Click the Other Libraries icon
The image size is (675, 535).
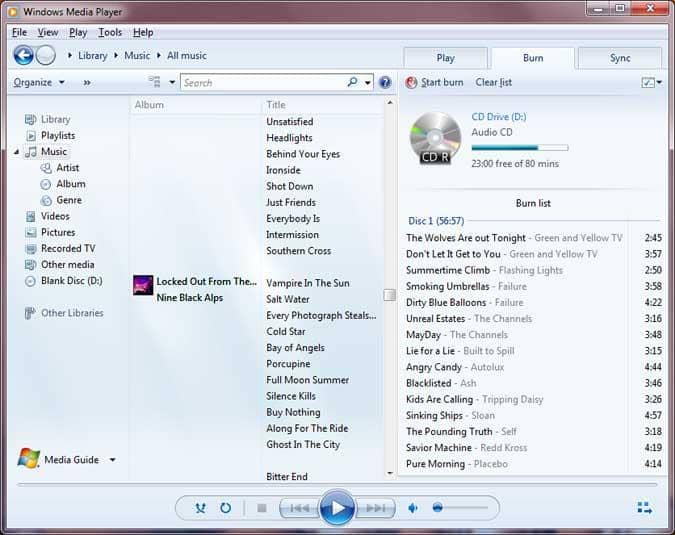30,313
